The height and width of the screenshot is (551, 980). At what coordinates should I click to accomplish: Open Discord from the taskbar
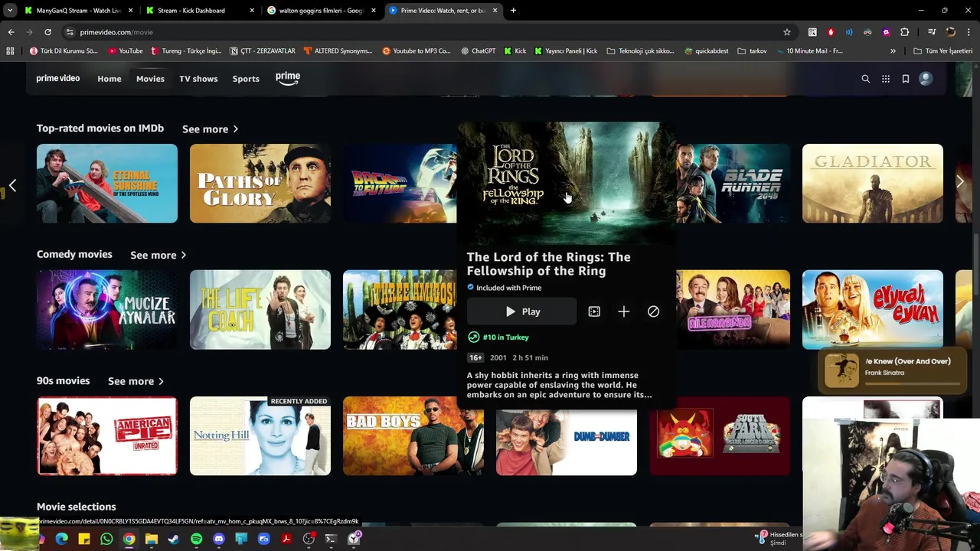pyautogui.click(x=219, y=540)
